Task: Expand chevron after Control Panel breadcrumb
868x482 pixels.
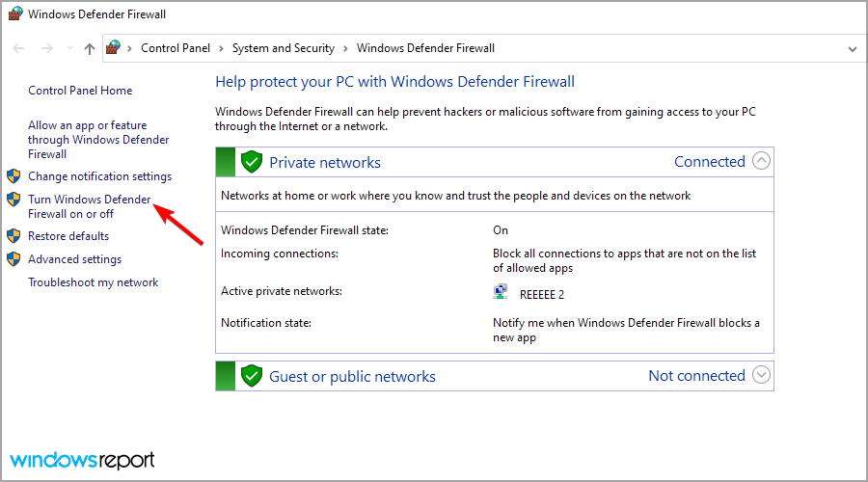Action: point(221,49)
